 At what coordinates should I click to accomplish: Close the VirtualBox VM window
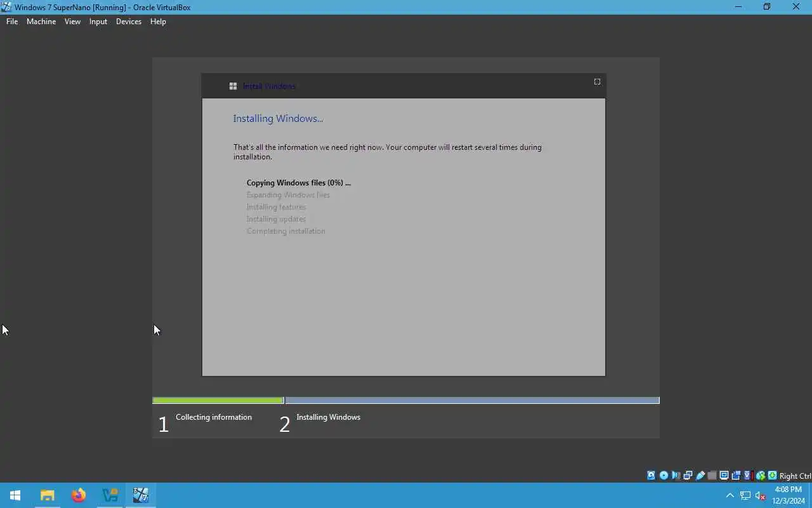[x=796, y=7]
